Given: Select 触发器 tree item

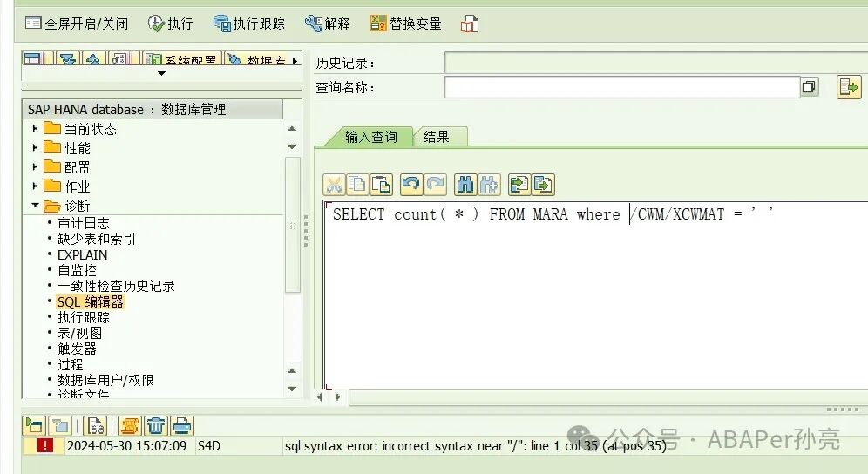Looking at the screenshot, I should (77, 349).
